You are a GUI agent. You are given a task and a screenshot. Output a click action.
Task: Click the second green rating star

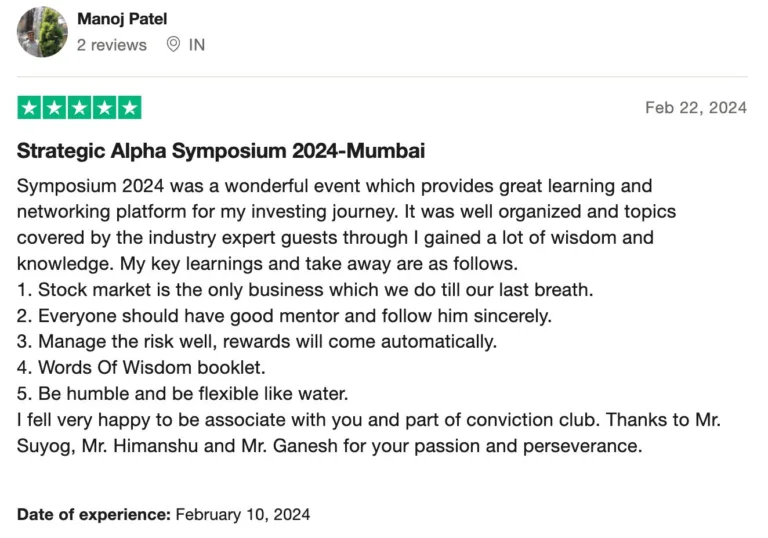(x=54, y=107)
